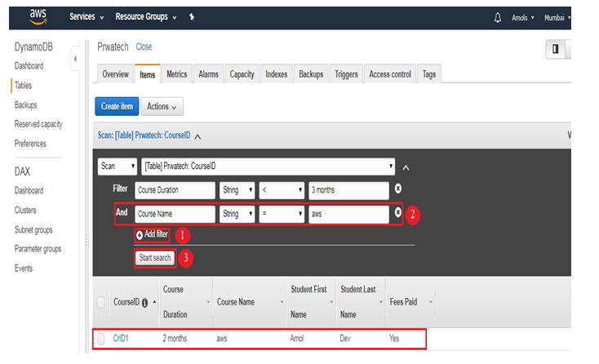Image resolution: width=599 pixels, height=364 pixels.
Task: Sort by Student First Name column header
Action: click(x=312, y=302)
